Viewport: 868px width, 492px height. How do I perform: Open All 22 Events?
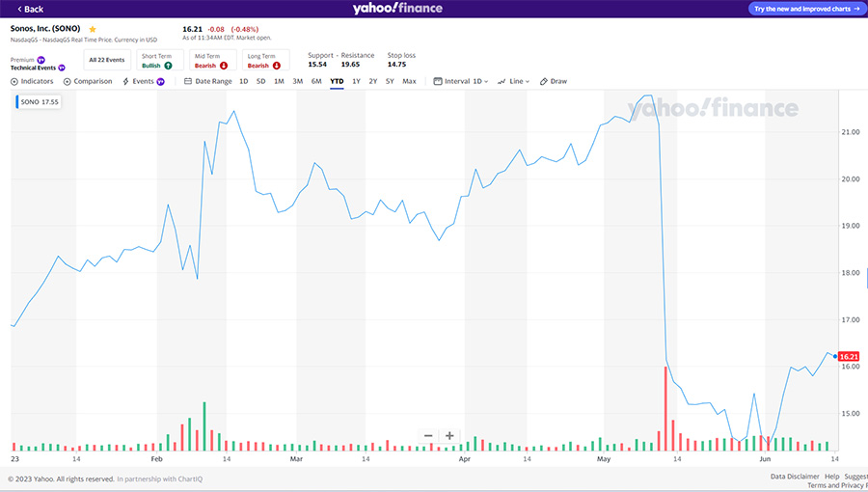pyautogui.click(x=107, y=60)
